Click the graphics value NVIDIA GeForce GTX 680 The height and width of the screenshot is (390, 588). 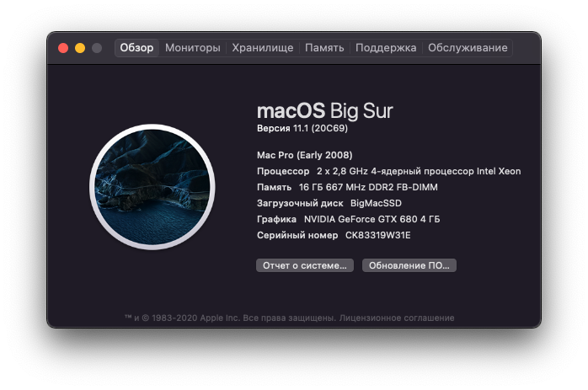372,219
